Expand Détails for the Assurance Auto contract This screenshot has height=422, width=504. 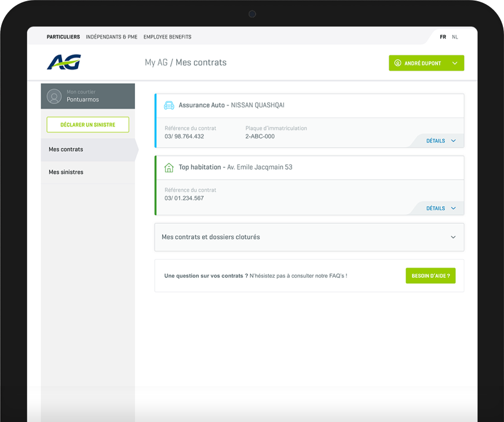tap(441, 141)
